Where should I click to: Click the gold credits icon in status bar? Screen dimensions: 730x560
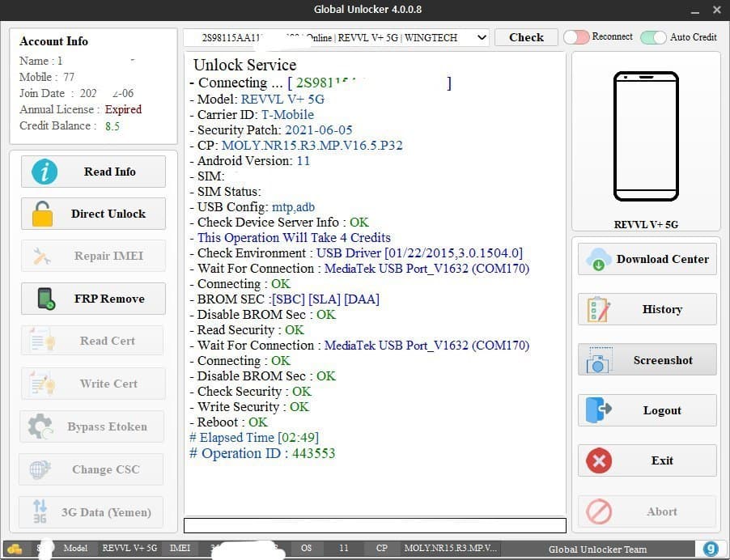coord(15,549)
